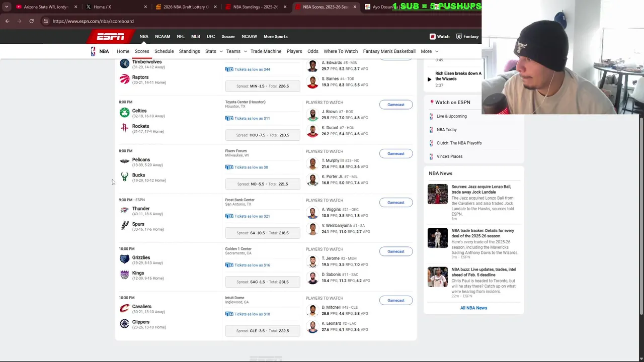The width and height of the screenshot is (644, 362).
Task: Click Cavaliers team logo
Action: (x=124, y=308)
